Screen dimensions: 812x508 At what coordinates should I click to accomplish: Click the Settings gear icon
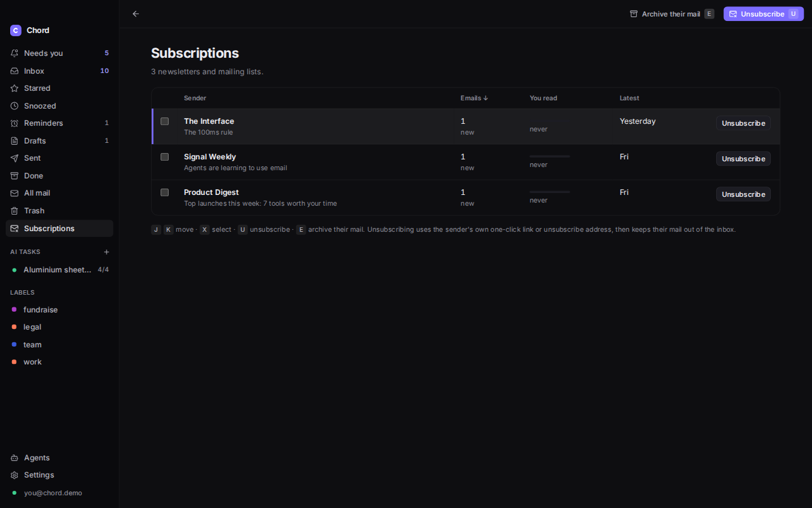[15, 475]
